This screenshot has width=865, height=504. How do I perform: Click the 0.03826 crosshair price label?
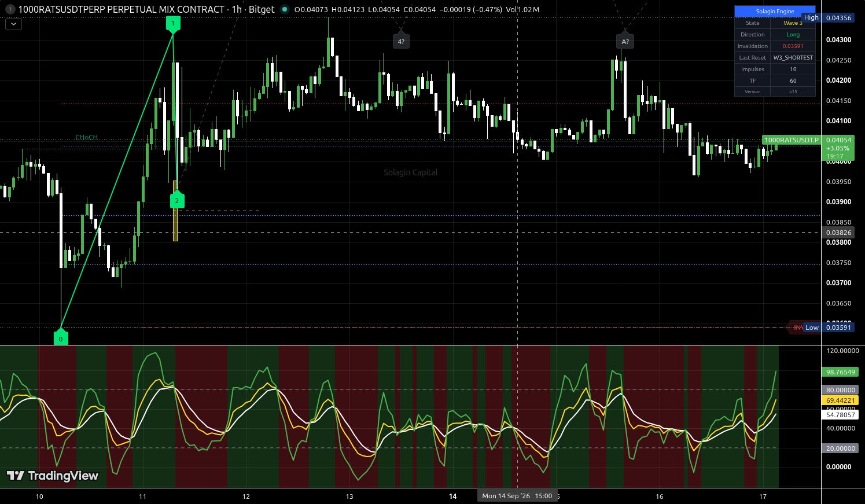click(838, 233)
